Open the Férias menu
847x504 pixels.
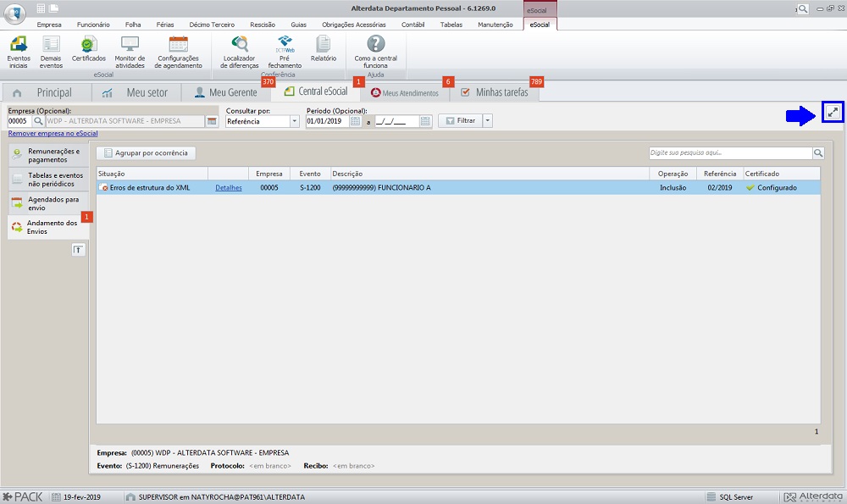coord(165,25)
